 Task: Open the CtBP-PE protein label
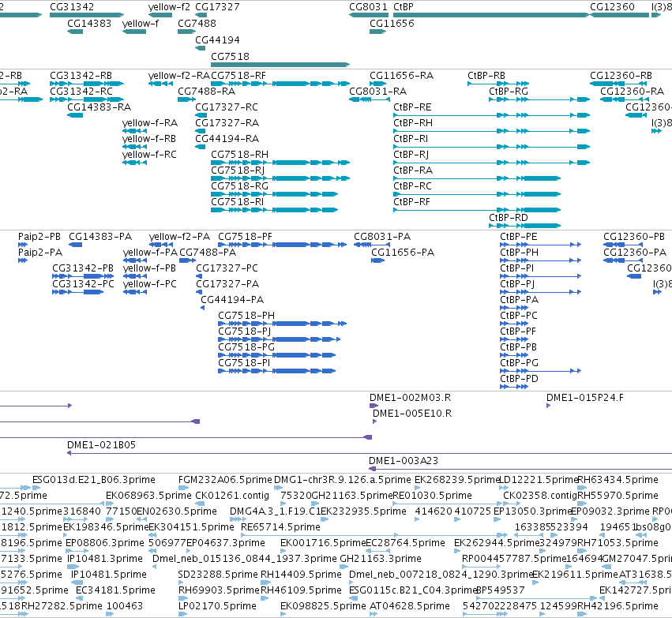click(519, 237)
